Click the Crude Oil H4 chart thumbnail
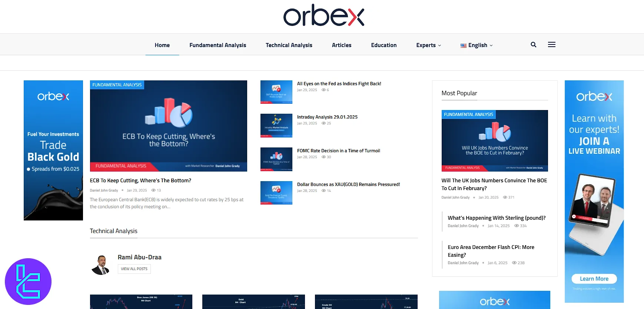 point(366,302)
